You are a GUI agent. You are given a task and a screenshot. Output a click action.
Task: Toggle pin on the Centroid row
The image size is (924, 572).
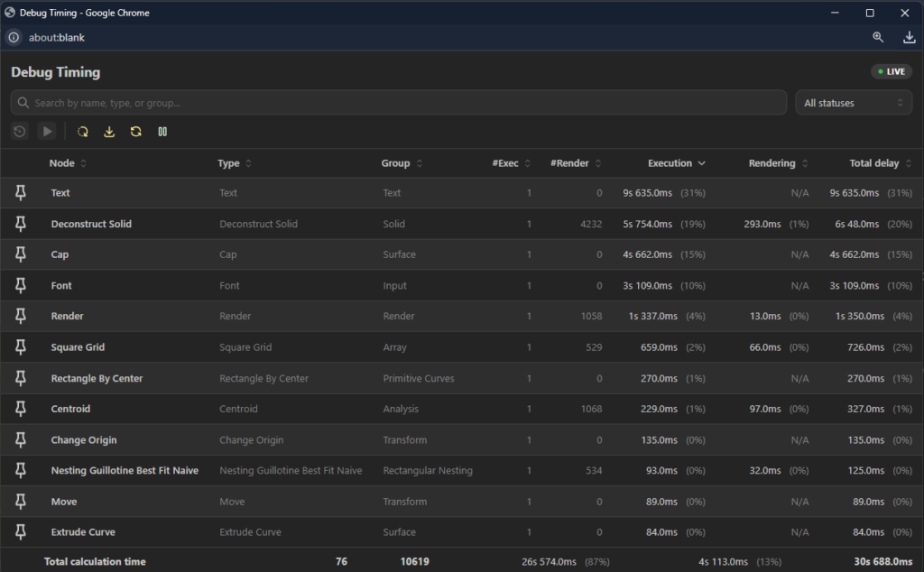[x=21, y=409]
